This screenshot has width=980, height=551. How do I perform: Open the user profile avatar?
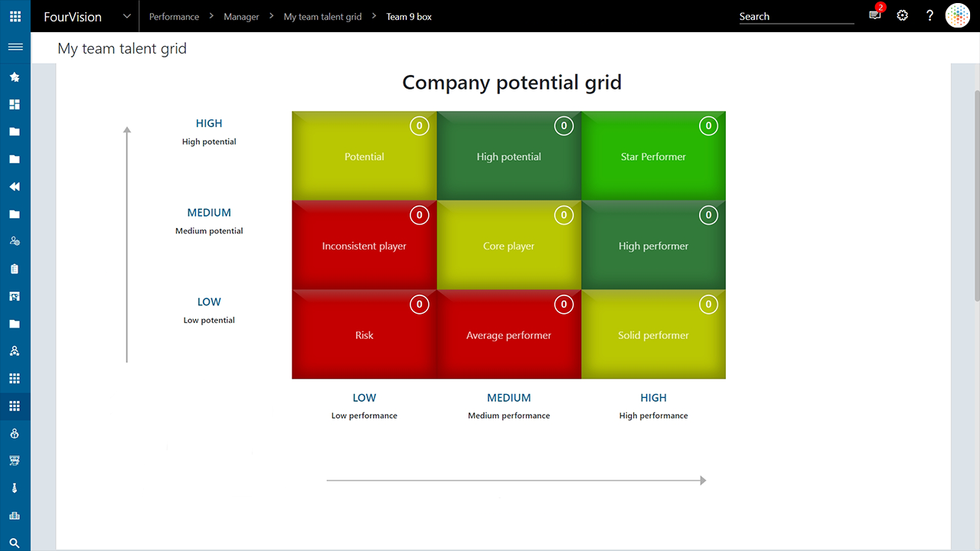pos(958,15)
